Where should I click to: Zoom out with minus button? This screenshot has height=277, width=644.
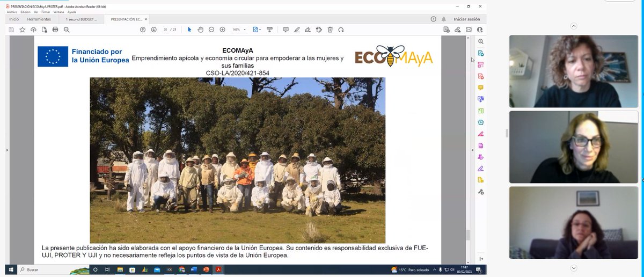tap(211, 30)
